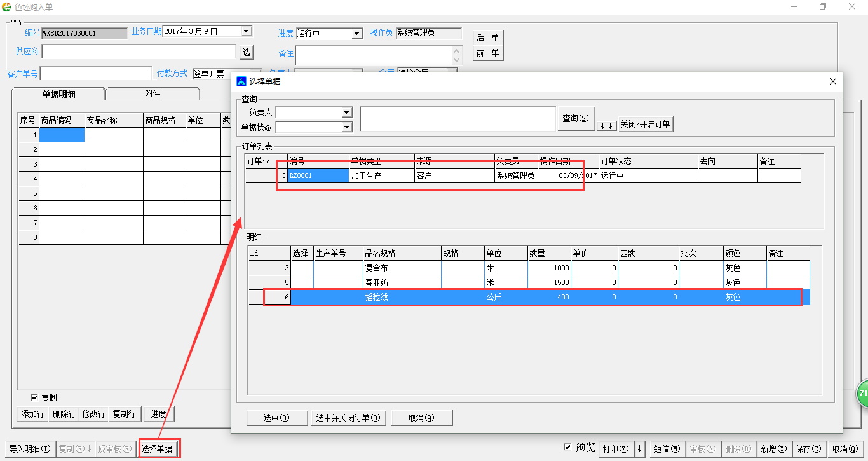Click the 选 supplier picker button
868x461 pixels.
247,52
